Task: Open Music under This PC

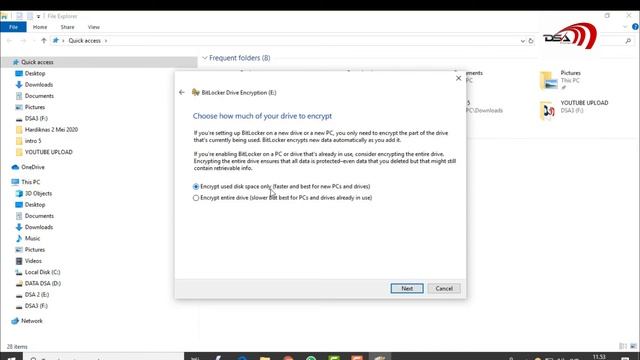Action: 32,238
